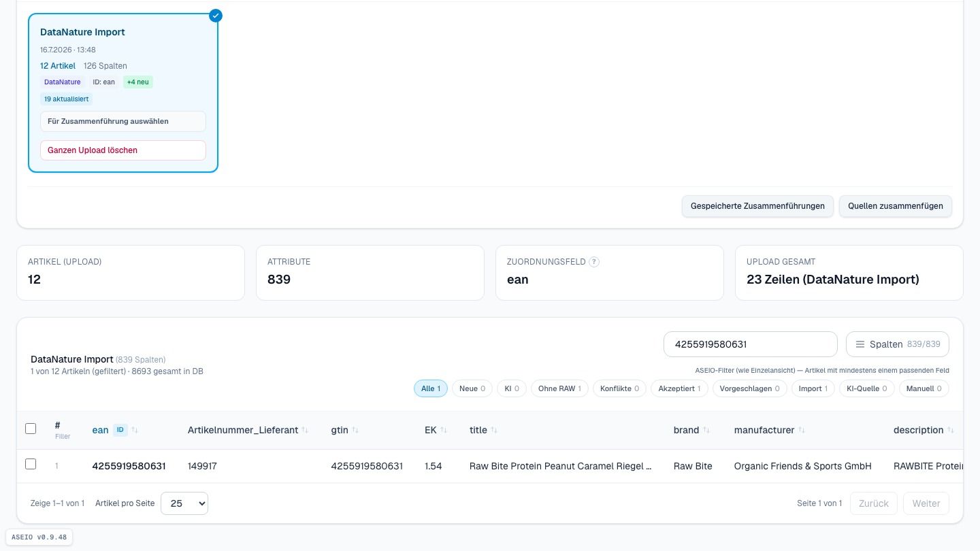Show articles Ohne RAW
Viewport: 980px width, 551px height.
click(x=559, y=388)
